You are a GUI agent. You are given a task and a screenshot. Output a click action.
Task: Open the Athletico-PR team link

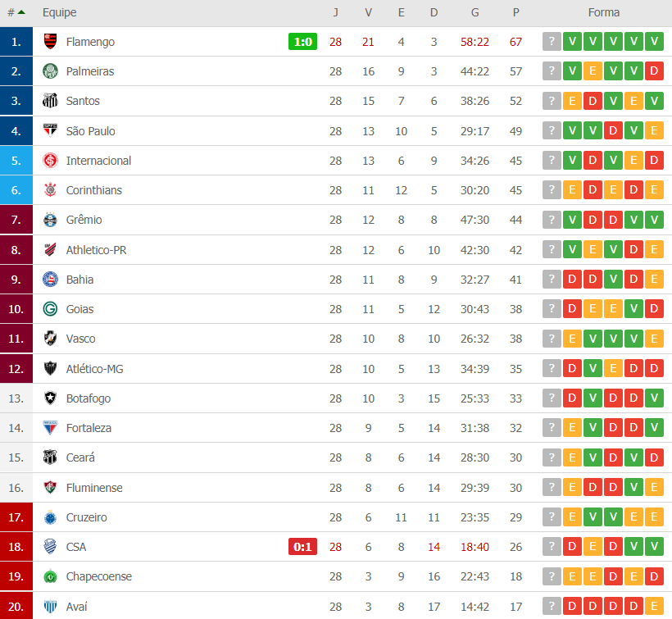(96, 250)
